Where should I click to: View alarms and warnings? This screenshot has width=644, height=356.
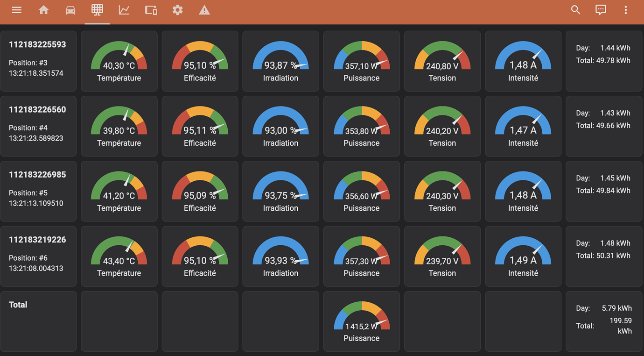pyautogui.click(x=204, y=9)
